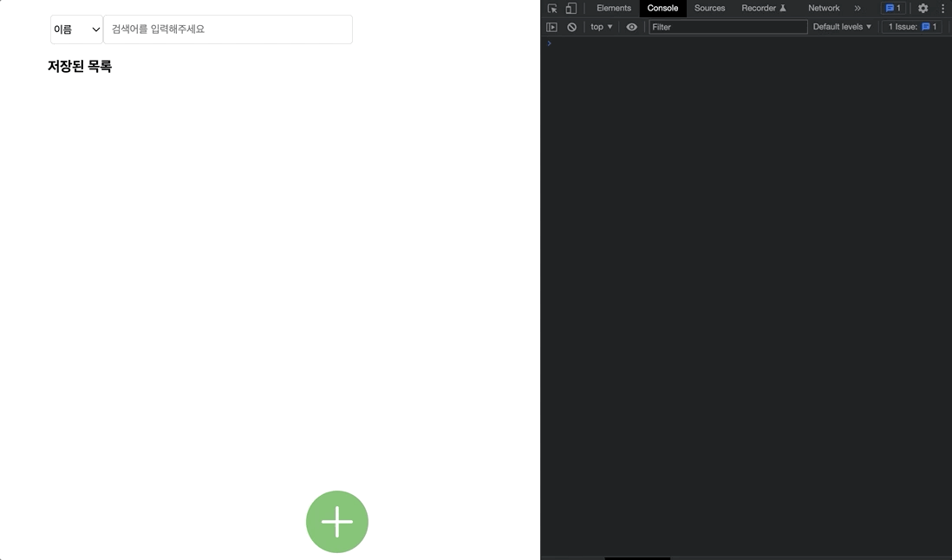Viewport: 952px width, 560px height.
Task: Click the 1 Issue button
Action: click(912, 27)
